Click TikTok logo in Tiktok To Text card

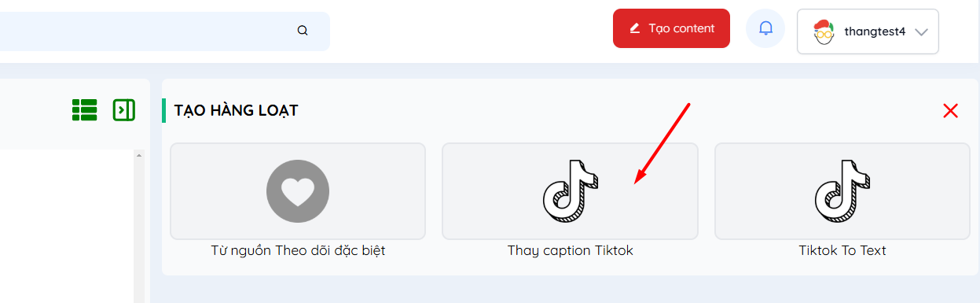point(842,191)
